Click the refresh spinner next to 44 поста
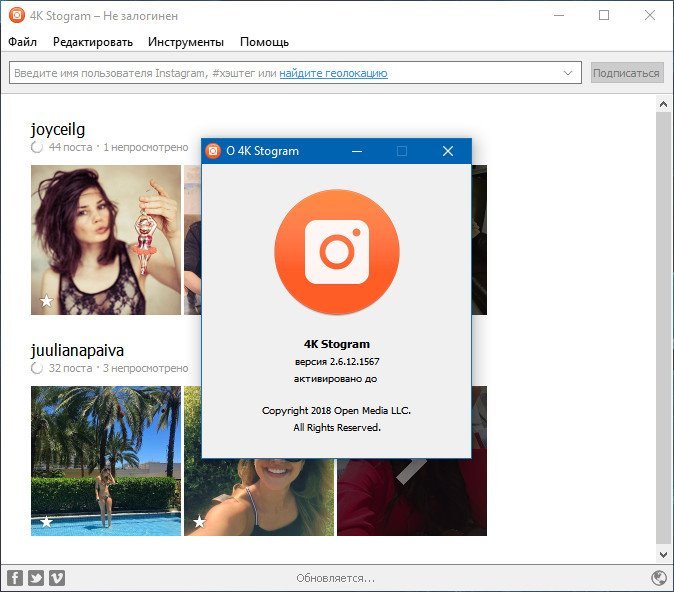Image resolution: width=674 pixels, height=592 pixels. 37,147
